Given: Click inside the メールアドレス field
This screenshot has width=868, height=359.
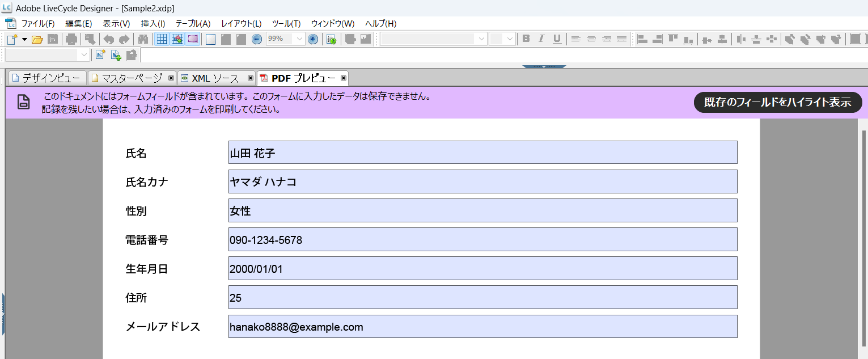Looking at the screenshot, I should (x=482, y=327).
